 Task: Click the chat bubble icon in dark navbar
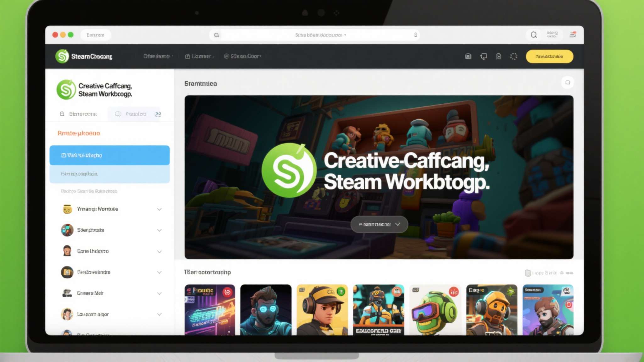(x=484, y=56)
